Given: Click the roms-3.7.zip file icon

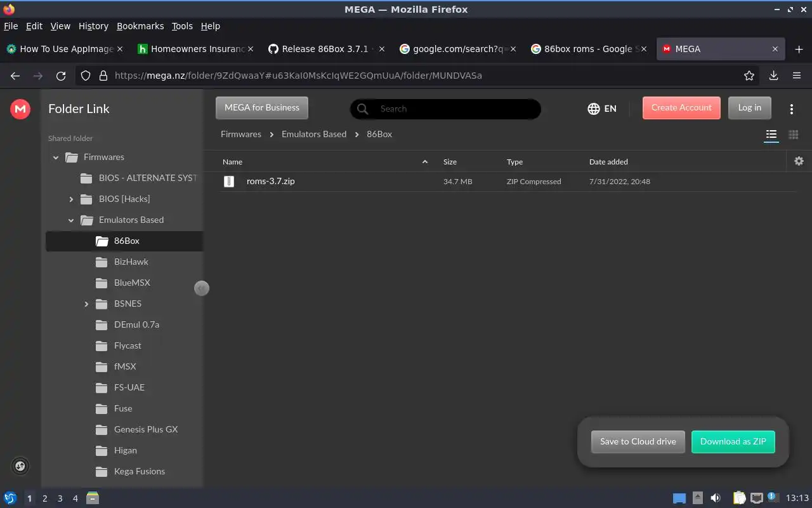Looking at the screenshot, I should (x=229, y=182).
